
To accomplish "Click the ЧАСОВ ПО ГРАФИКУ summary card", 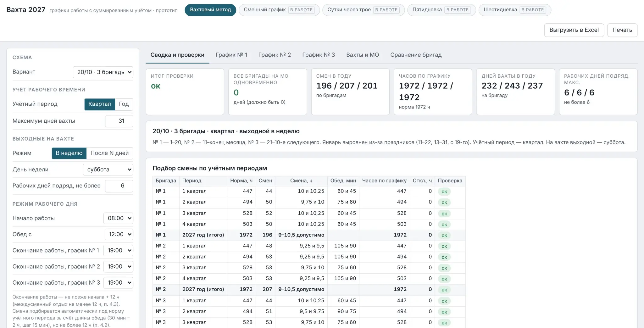I will pos(433,92).
